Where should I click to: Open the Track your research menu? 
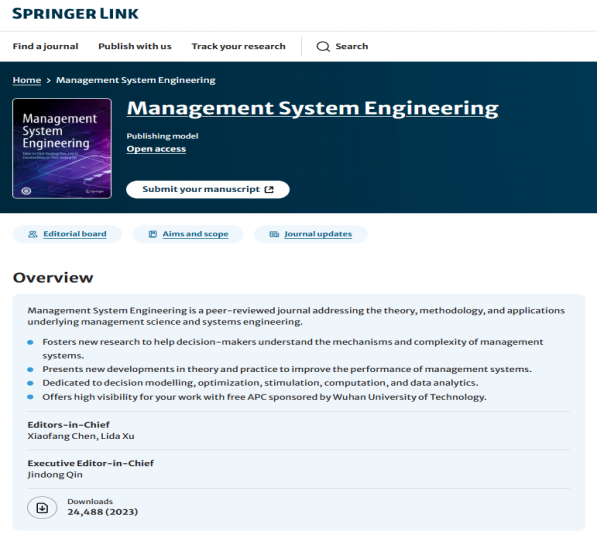[x=238, y=46]
